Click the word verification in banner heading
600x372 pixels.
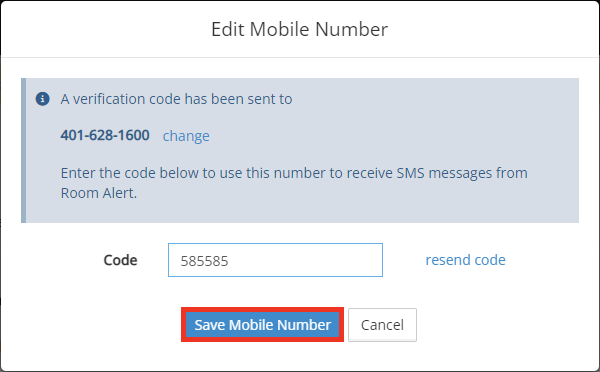click(x=109, y=99)
